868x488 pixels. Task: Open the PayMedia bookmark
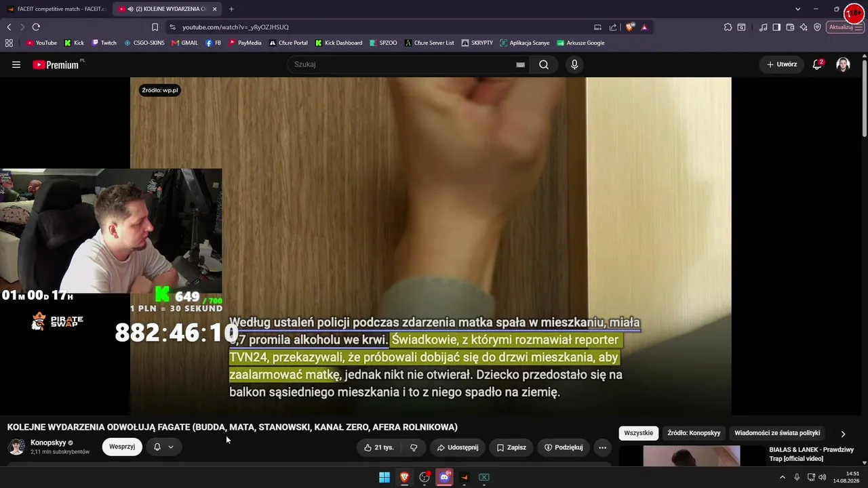[x=245, y=43]
